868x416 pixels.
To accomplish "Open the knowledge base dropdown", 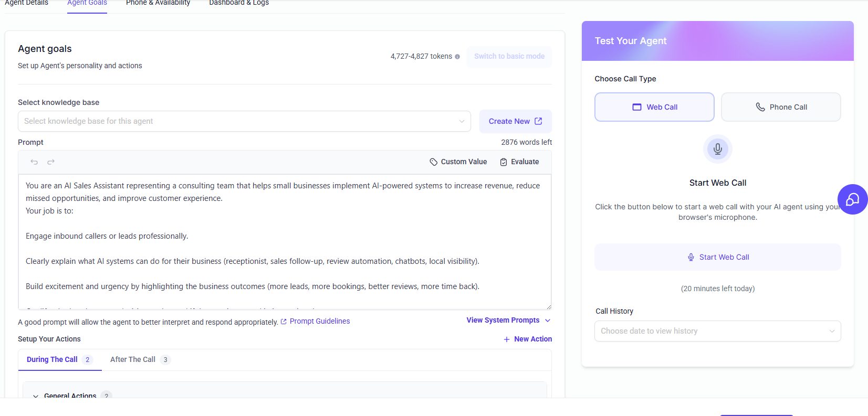I will click(x=244, y=121).
